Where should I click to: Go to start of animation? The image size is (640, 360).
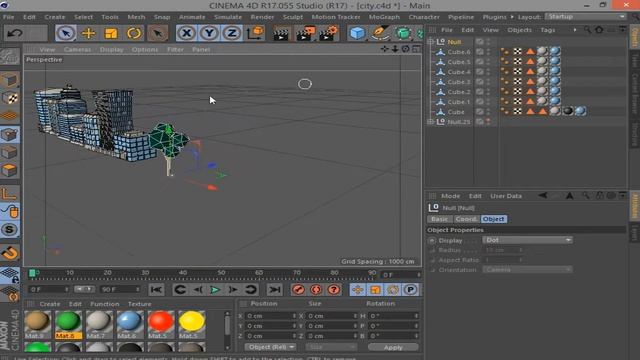click(x=156, y=289)
